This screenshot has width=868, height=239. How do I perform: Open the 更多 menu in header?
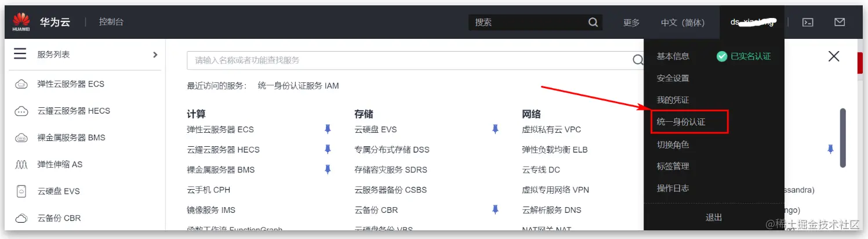(631, 23)
